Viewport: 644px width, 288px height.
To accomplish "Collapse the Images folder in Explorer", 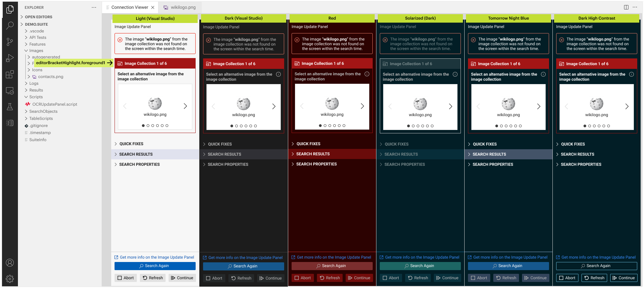I will [x=60, y=51].
